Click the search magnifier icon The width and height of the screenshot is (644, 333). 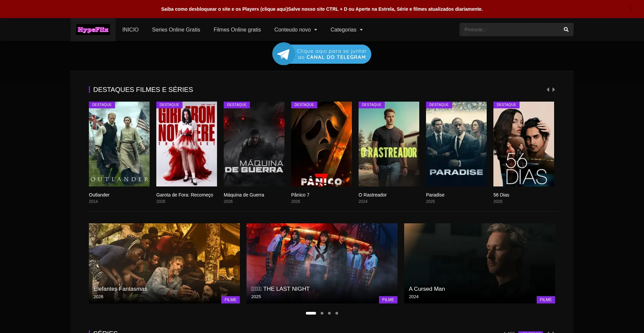click(x=566, y=30)
